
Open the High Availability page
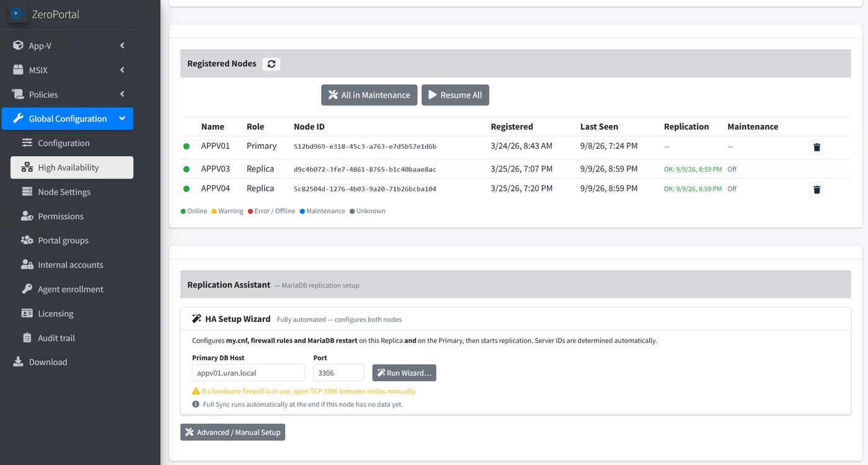point(72,167)
